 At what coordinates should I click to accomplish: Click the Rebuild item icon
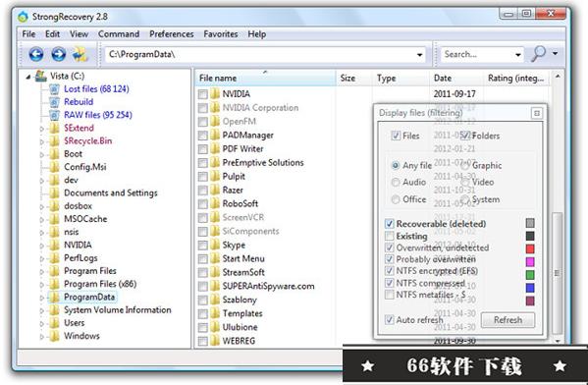(x=55, y=102)
